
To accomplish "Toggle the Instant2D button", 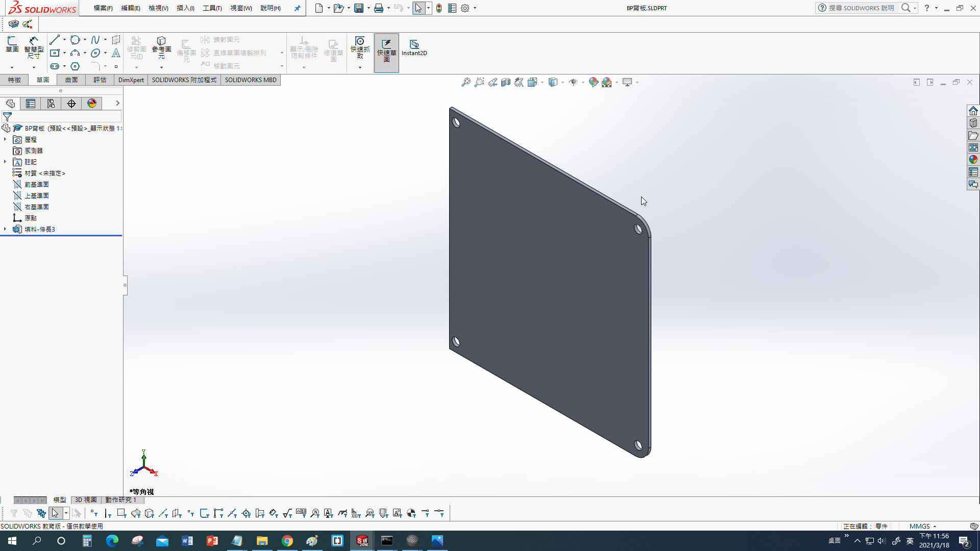I will [x=414, y=47].
